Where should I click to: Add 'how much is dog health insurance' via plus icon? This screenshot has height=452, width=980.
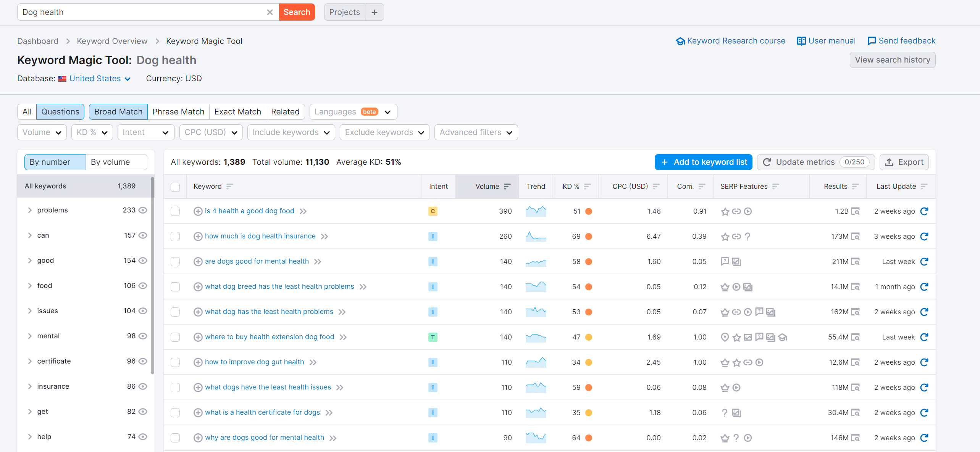pos(198,236)
